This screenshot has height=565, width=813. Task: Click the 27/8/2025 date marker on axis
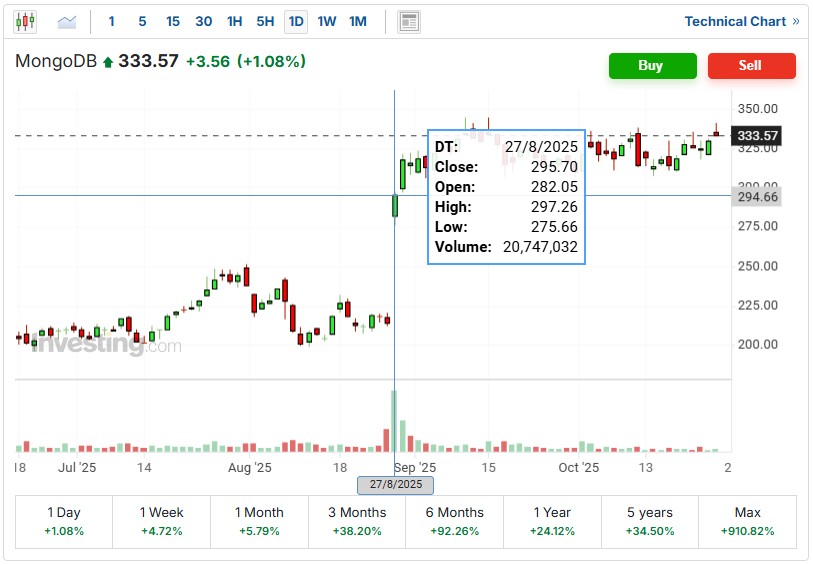pyautogui.click(x=396, y=485)
